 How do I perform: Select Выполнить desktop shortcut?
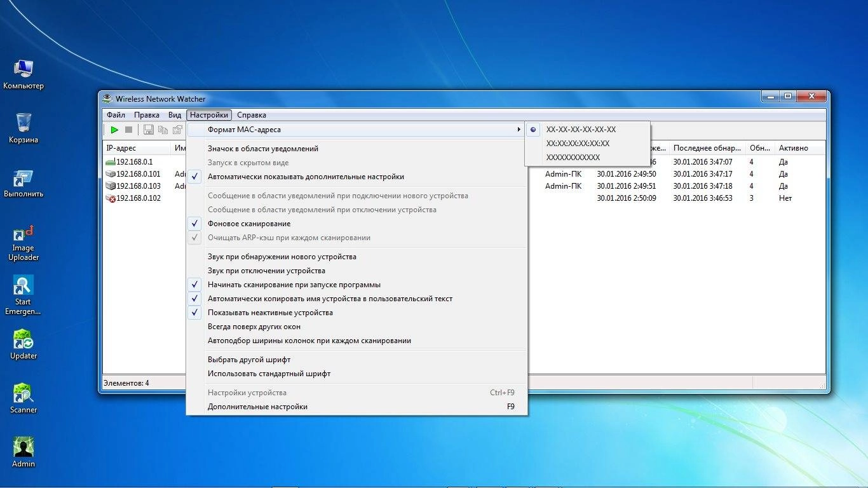click(24, 183)
